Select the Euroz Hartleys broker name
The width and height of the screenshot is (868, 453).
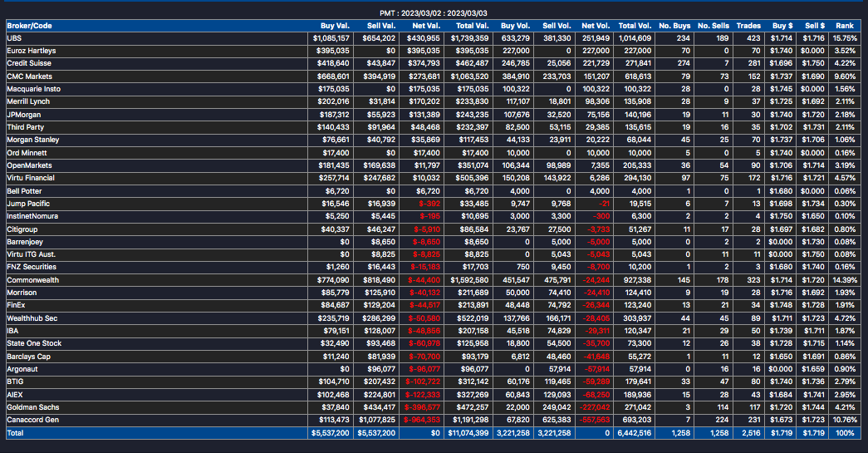[31, 51]
